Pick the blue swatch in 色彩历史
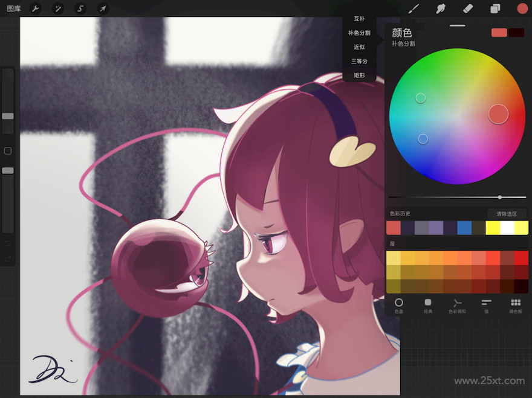The height and width of the screenshot is (398, 532). pos(464,228)
